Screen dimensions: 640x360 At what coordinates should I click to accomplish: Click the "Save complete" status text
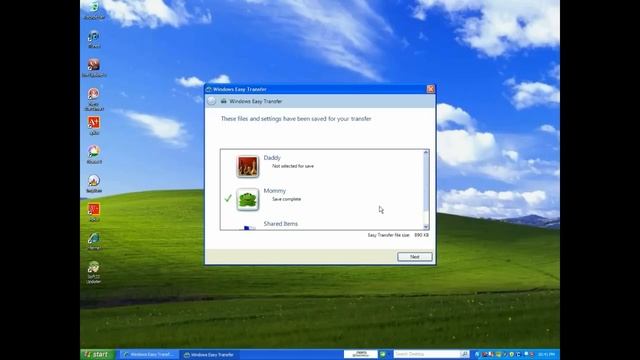coord(287,199)
